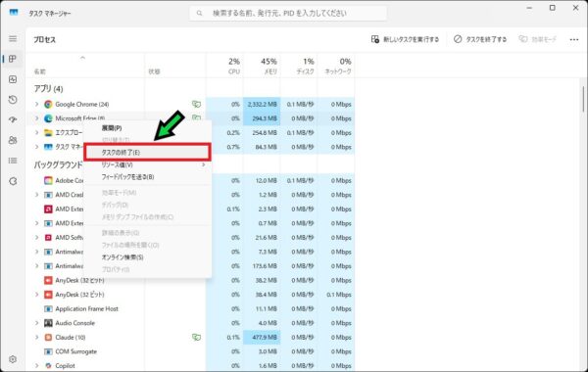Expand the Task Manager process group

(37, 147)
